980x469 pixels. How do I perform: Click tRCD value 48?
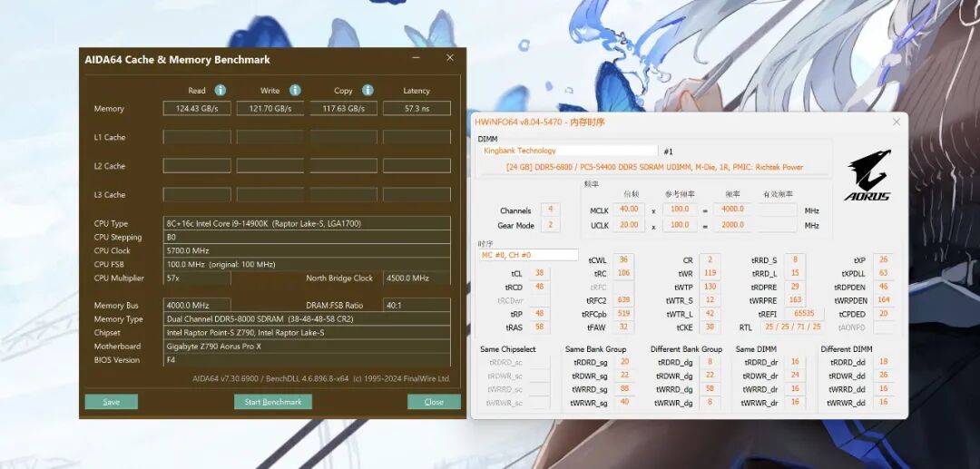pyautogui.click(x=539, y=287)
